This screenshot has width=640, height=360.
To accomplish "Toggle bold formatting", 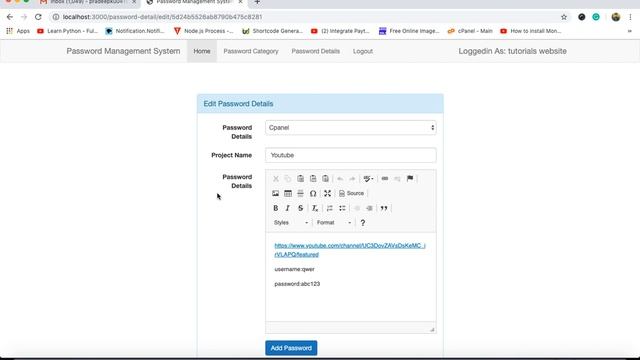I will coord(276,208).
